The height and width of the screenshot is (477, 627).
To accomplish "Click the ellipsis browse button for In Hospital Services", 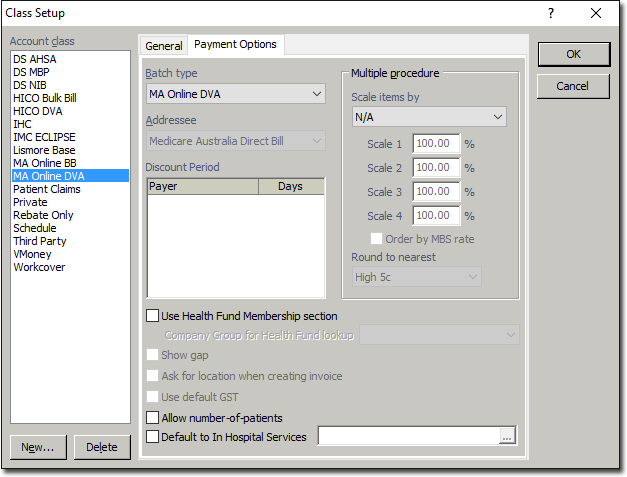I will pyautogui.click(x=507, y=436).
